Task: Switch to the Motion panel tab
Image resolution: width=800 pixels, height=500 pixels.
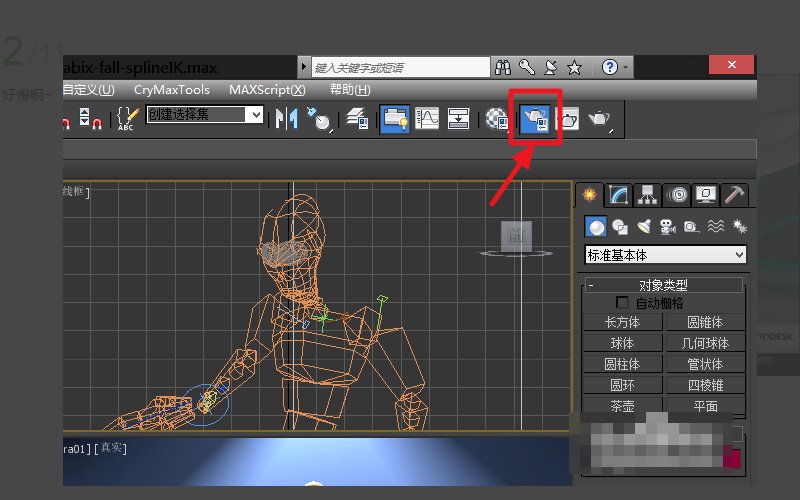Action: [x=677, y=195]
